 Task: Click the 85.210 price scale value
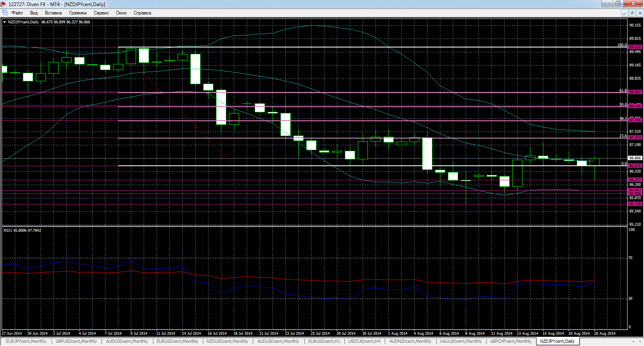point(635,224)
